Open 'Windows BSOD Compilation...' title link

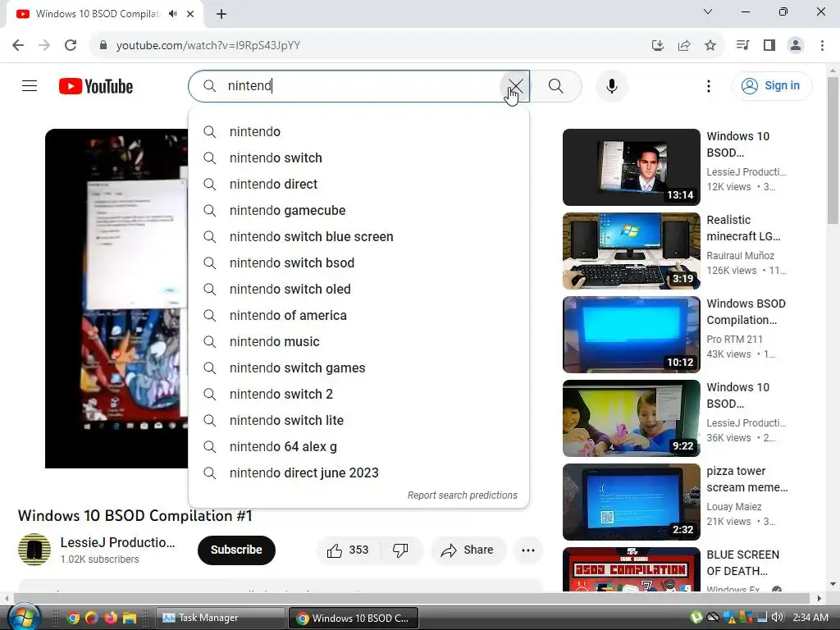746,312
